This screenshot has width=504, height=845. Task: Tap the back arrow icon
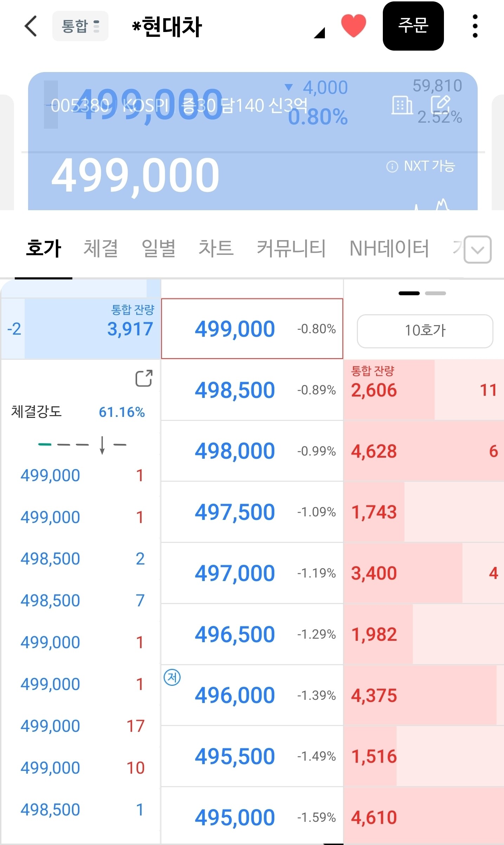click(31, 26)
